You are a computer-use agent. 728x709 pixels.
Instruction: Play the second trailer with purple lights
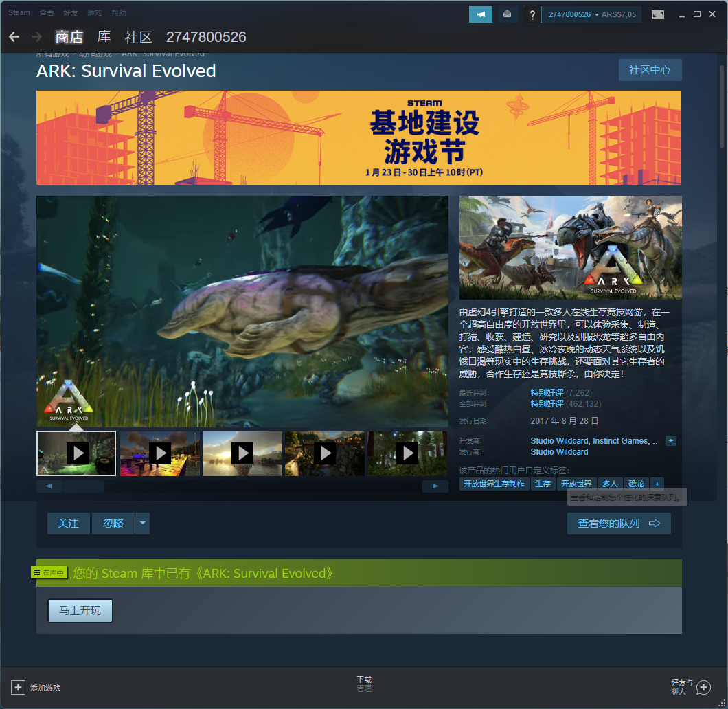coord(160,453)
